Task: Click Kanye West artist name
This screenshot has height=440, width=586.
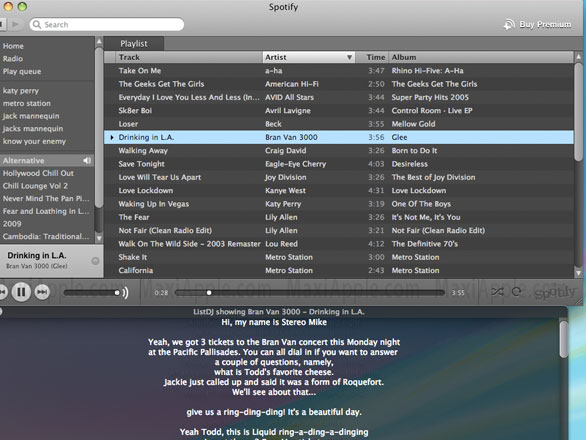Action: (285, 191)
